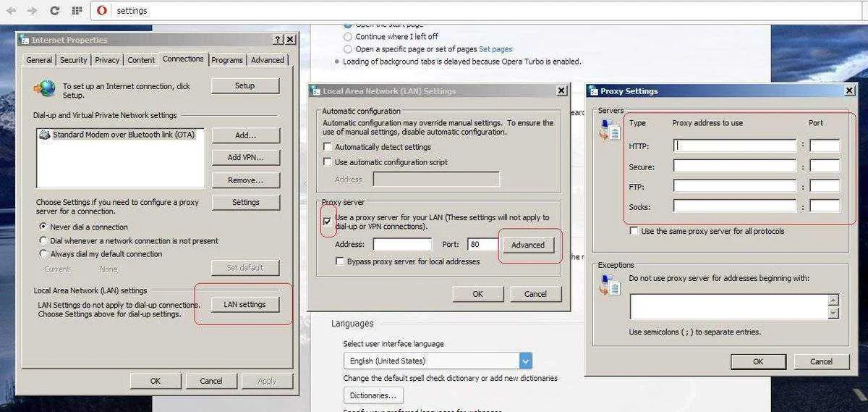Click the help question mark in Internet Properties
This screenshot has height=412, width=868.
(x=278, y=40)
